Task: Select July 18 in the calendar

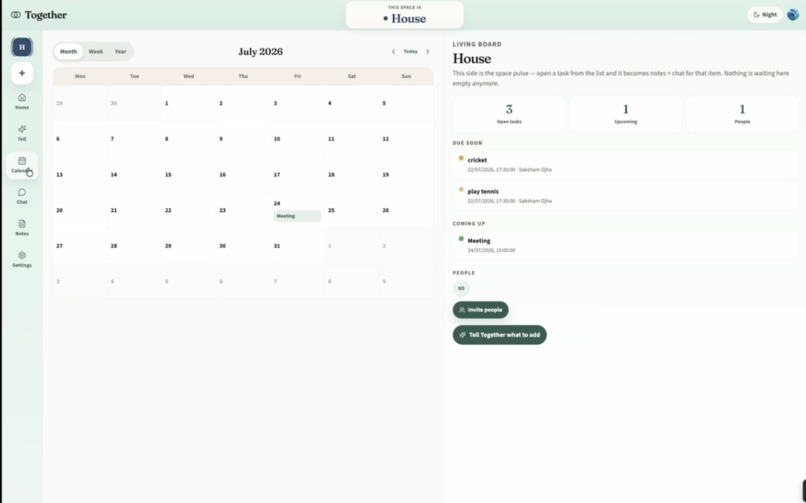Action: tap(352, 175)
